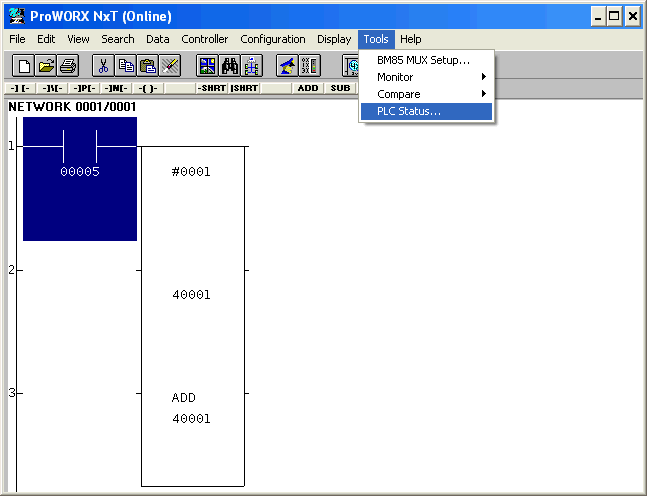Click the paintbrush toolbar icon
Viewport: 647px width, 496px height.
(170, 66)
